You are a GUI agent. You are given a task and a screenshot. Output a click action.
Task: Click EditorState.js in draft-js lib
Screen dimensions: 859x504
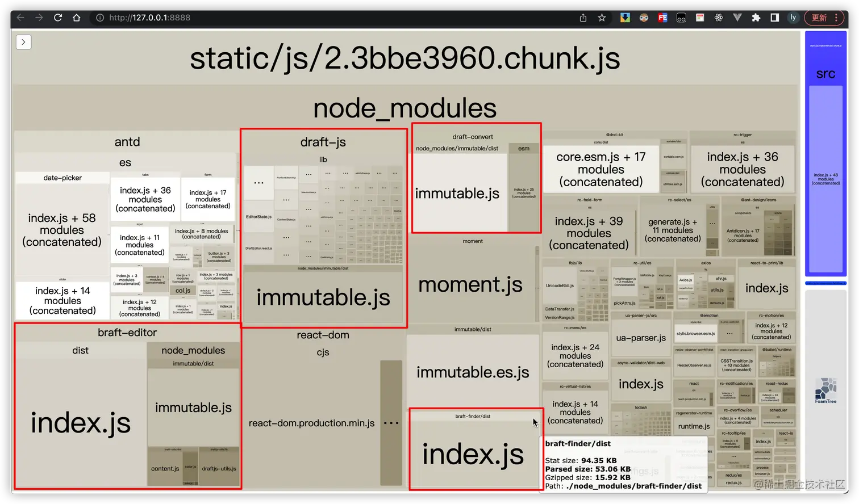click(258, 217)
